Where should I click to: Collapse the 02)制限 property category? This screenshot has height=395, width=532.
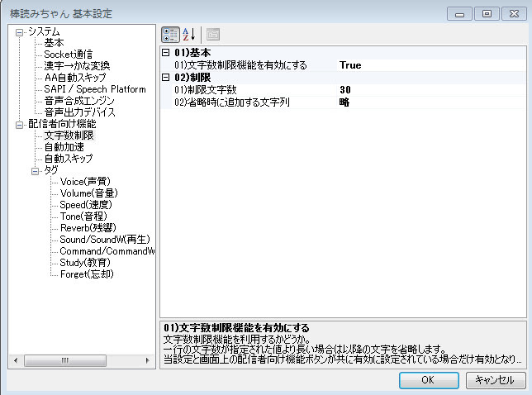[x=165, y=78]
